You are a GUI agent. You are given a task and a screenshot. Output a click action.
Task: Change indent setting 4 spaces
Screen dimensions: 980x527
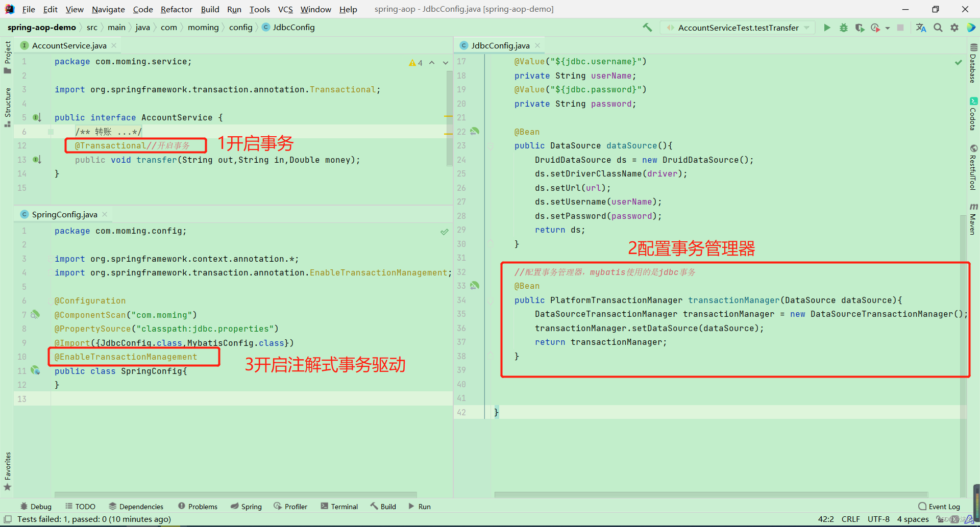[x=913, y=519]
